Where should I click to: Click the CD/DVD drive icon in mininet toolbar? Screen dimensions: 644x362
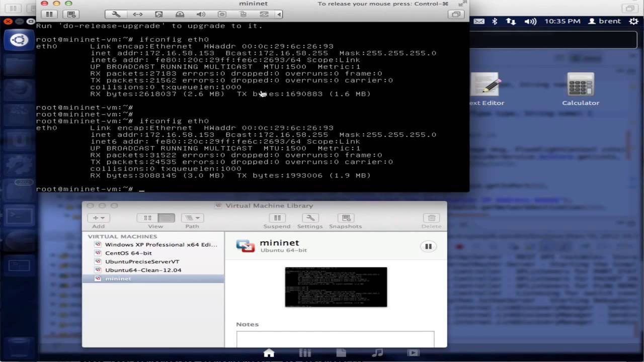(x=180, y=15)
